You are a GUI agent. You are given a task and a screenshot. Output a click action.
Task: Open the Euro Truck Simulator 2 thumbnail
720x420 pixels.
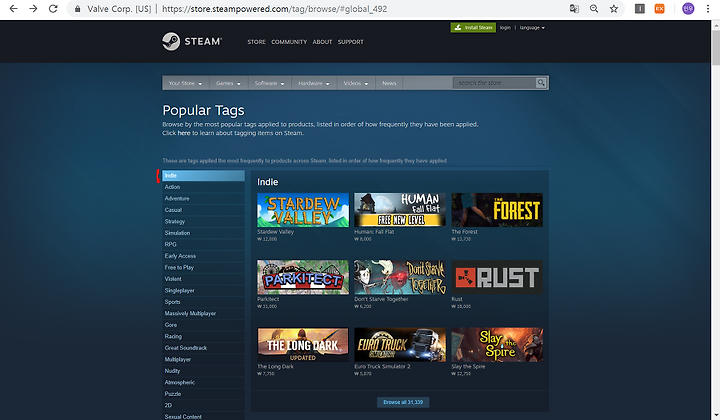pos(400,345)
